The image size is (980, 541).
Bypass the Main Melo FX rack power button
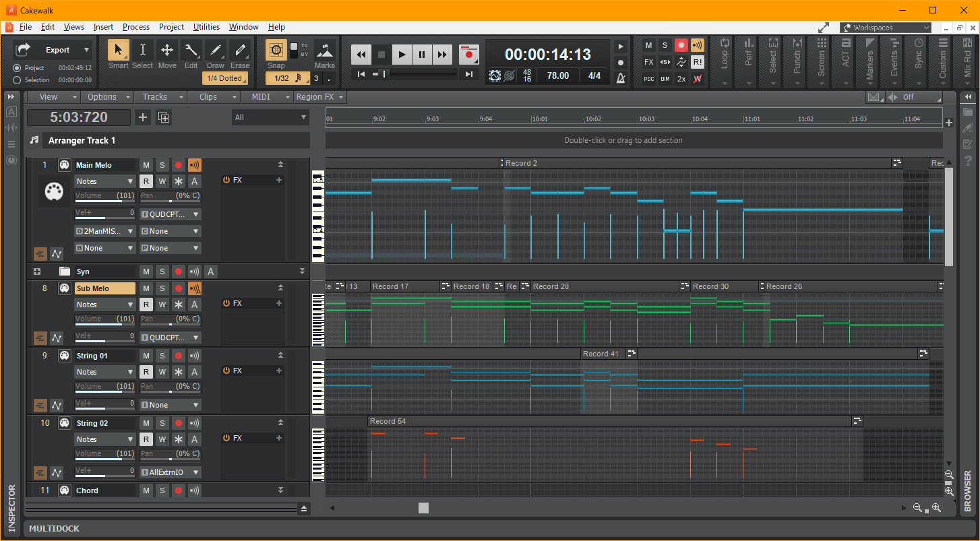point(226,180)
